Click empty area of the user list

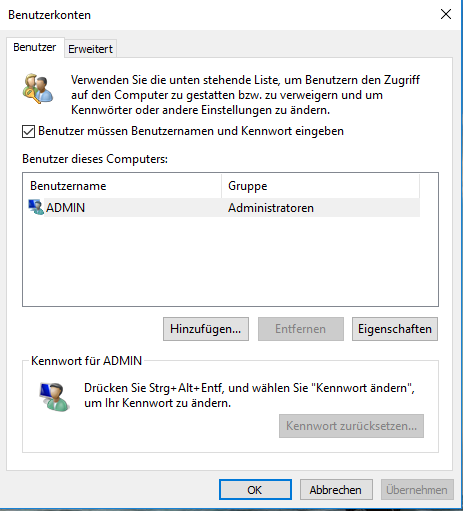(230, 262)
